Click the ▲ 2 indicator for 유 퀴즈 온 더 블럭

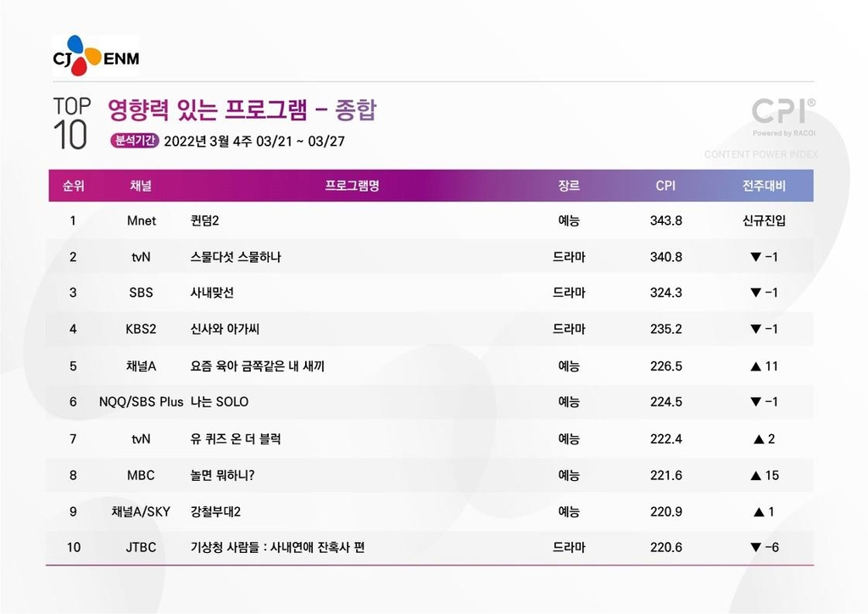point(764,438)
